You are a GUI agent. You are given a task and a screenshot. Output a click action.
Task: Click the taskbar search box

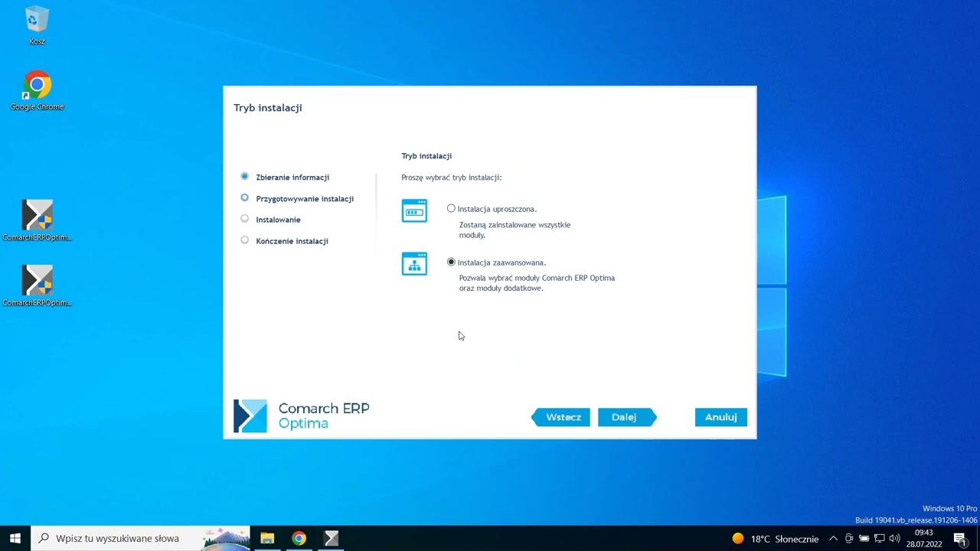point(140,538)
